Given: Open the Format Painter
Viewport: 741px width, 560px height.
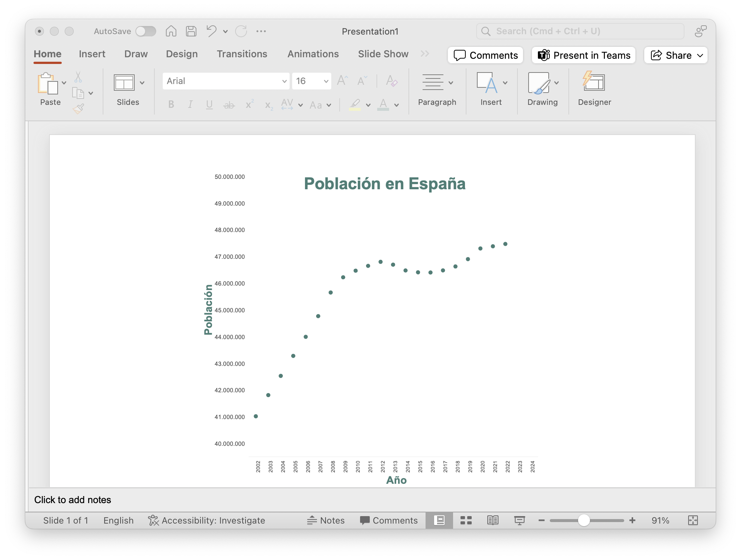Looking at the screenshot, I should click(x=78, y=109).
